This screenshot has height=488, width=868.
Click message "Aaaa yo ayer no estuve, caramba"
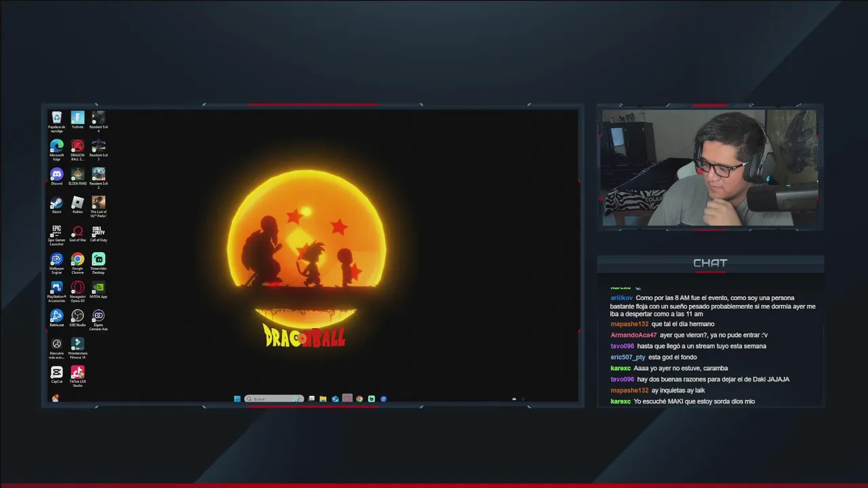click(x=681, y=368)
